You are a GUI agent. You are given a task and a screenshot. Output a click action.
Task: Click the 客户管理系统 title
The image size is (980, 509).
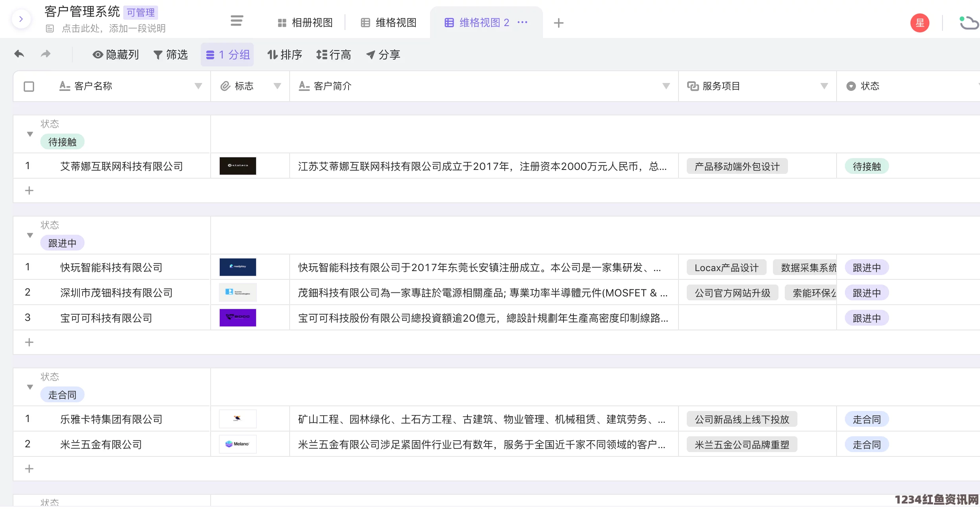(x=82, y=12)
